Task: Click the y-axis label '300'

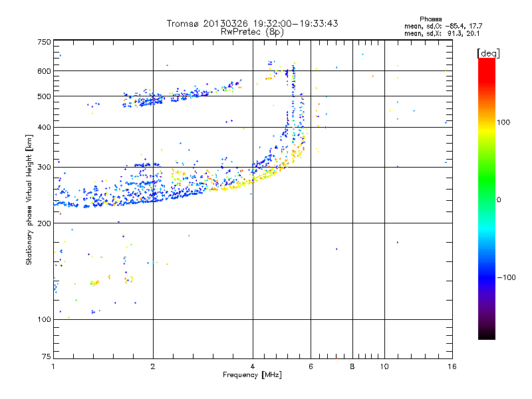Action: point(45,168)
